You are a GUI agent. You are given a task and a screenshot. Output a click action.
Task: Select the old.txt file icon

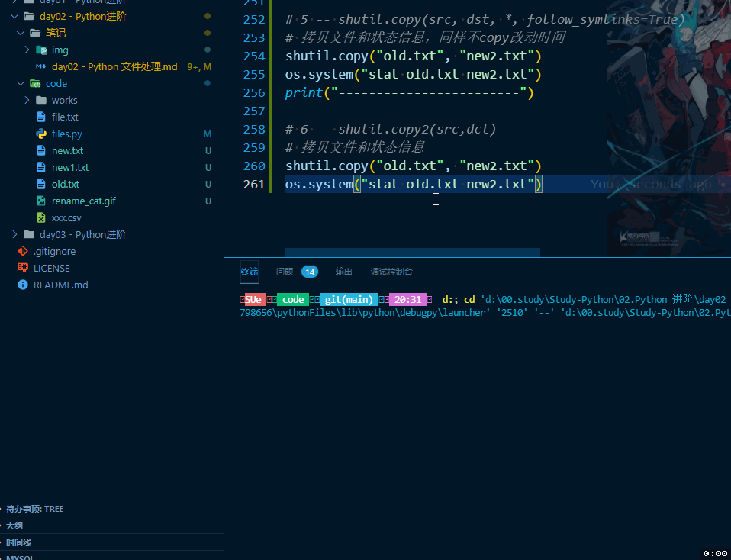pos(42,184)
